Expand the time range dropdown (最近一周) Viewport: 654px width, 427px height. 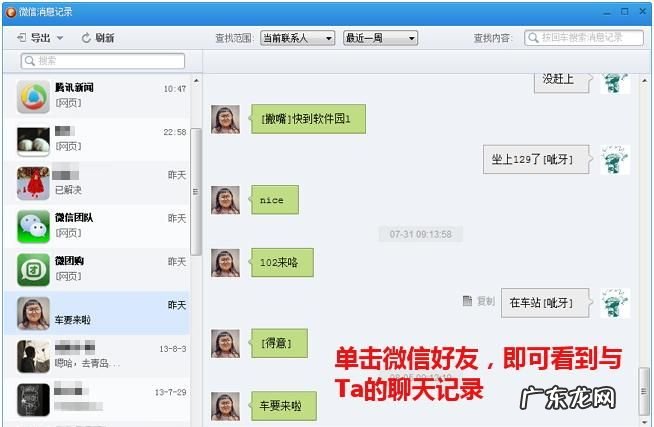379,38
